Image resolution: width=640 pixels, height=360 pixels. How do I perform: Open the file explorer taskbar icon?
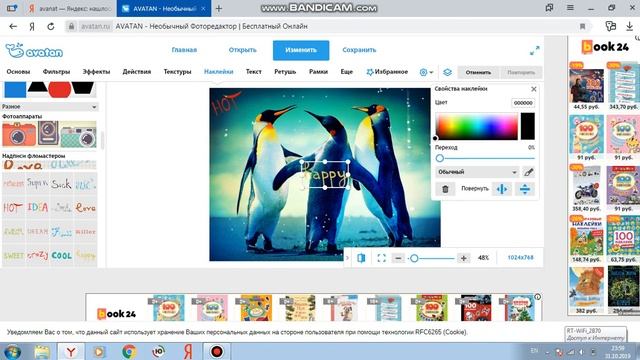pos(42,351)
